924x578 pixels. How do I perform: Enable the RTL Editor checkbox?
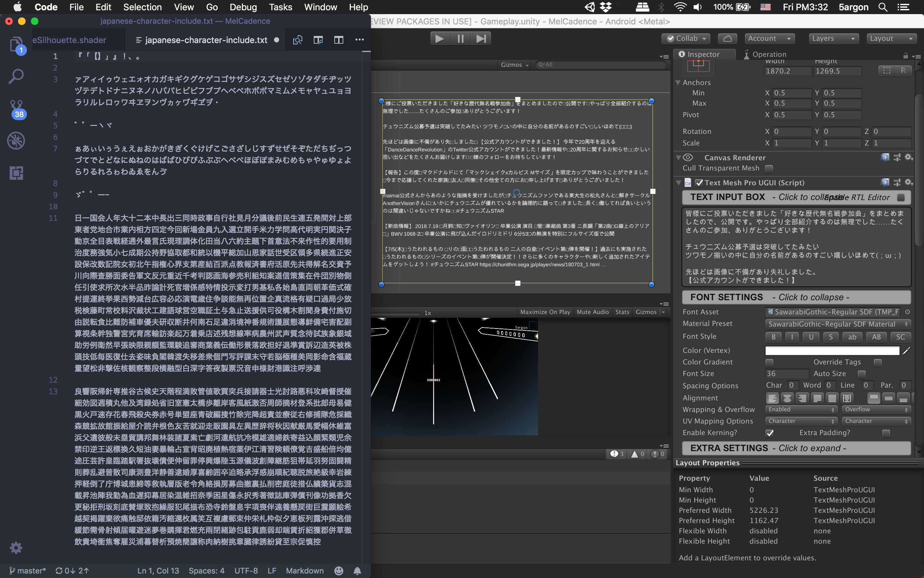coord(901,197)
